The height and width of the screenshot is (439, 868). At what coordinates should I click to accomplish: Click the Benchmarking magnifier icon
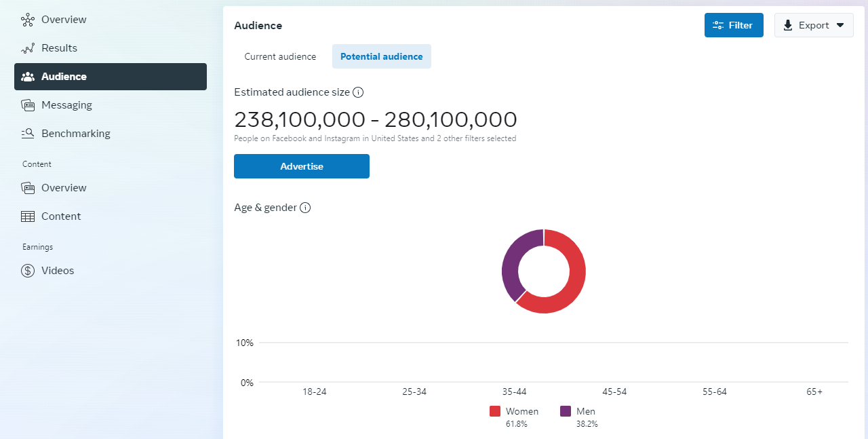(28, 134)
